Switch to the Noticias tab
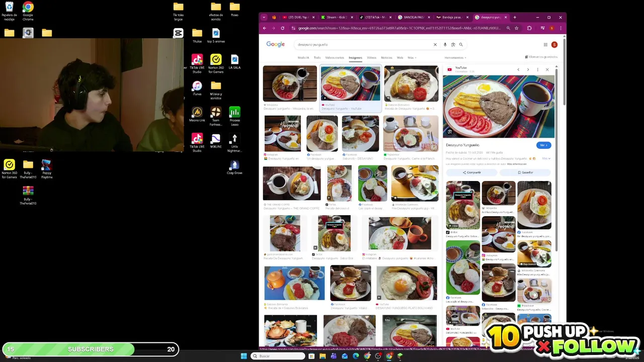 coord(386,58)
